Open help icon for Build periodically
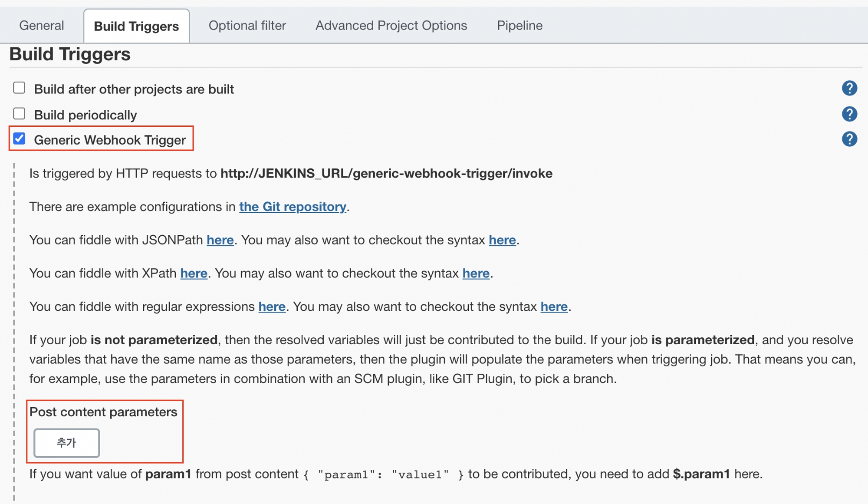This screenshot has height=504, width=868. pyautogui.click(x=849, y=114)
